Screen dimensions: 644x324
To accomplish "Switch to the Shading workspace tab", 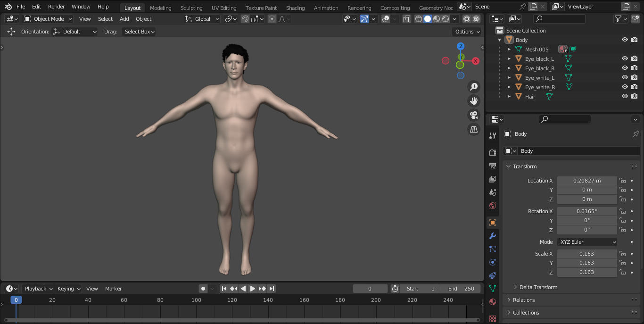I will (x=295, y=8).
